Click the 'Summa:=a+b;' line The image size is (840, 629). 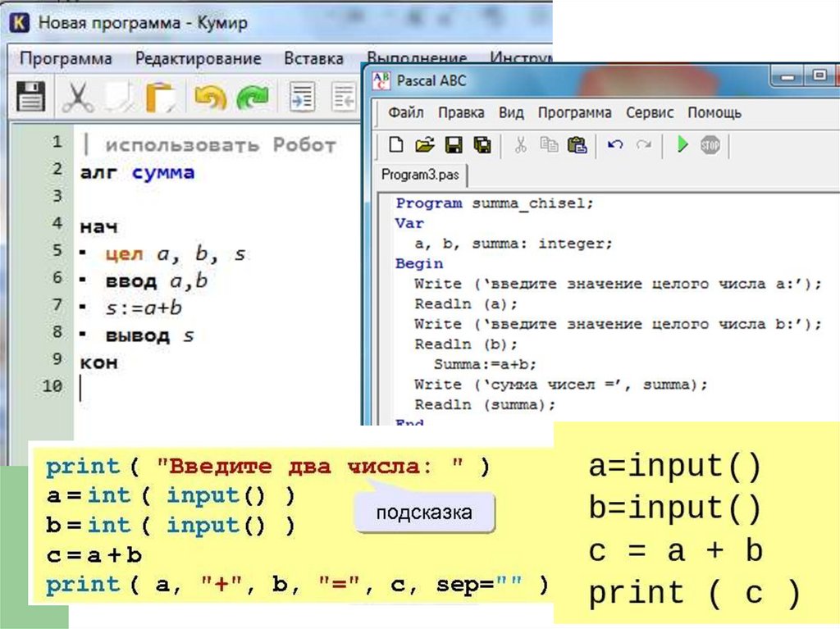485,364
